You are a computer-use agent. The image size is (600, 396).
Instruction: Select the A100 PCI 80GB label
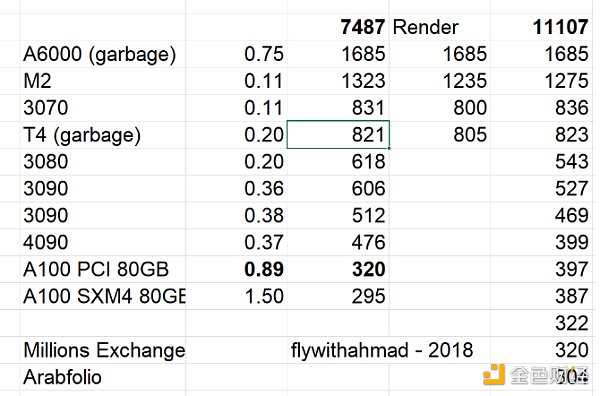96,269
